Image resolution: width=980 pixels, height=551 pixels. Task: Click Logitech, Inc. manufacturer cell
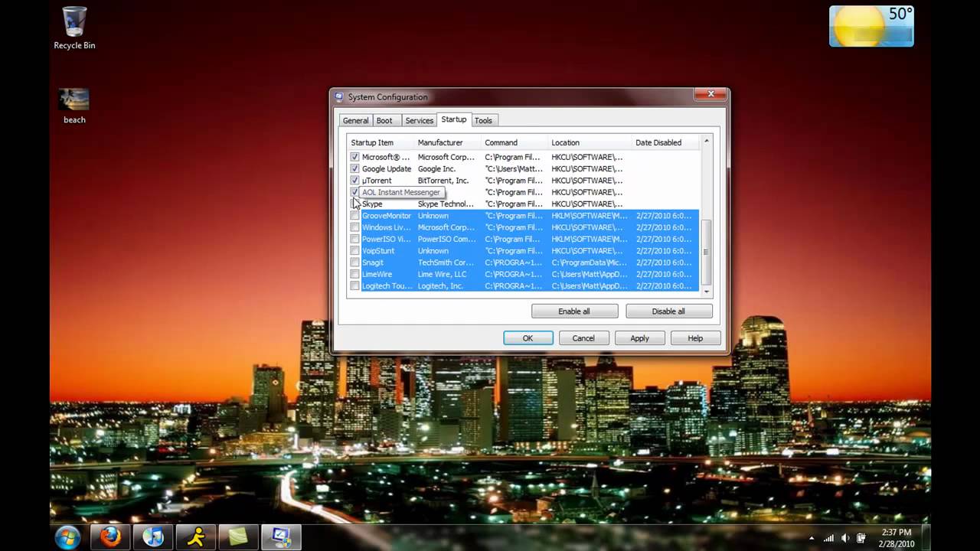(440, 286)
